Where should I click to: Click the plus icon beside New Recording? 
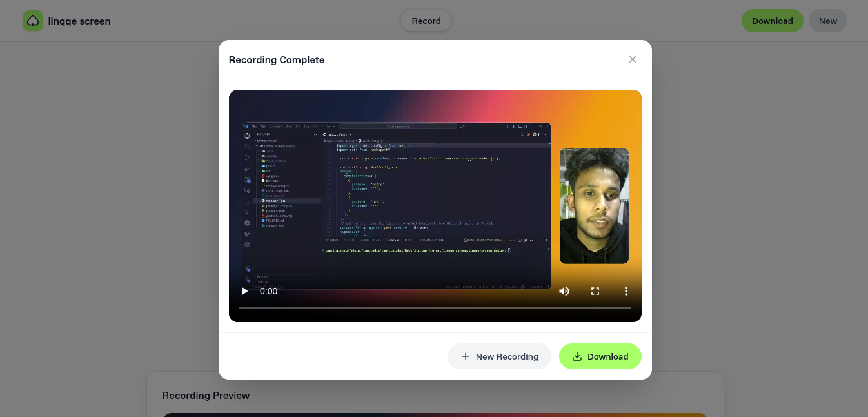coord(466,356)
